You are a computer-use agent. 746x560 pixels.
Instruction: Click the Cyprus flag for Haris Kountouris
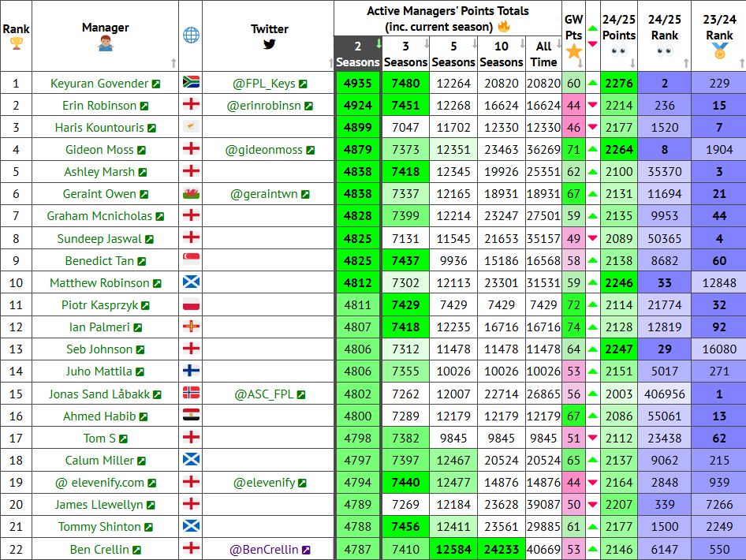click(x=191, y=126)
